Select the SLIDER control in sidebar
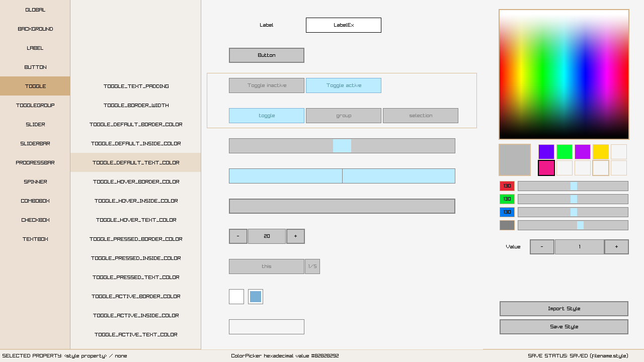Screen dimensions: 644x362 click(x=35, y=125)
